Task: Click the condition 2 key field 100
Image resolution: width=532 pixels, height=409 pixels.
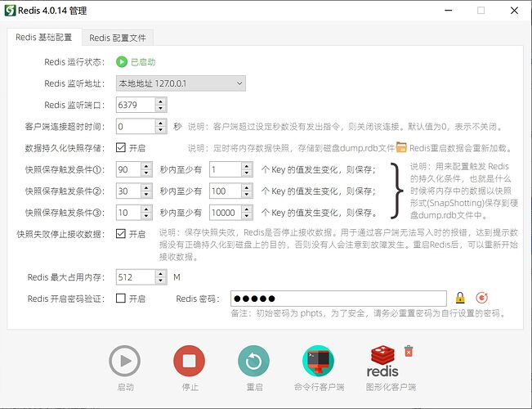Action: 226,191
